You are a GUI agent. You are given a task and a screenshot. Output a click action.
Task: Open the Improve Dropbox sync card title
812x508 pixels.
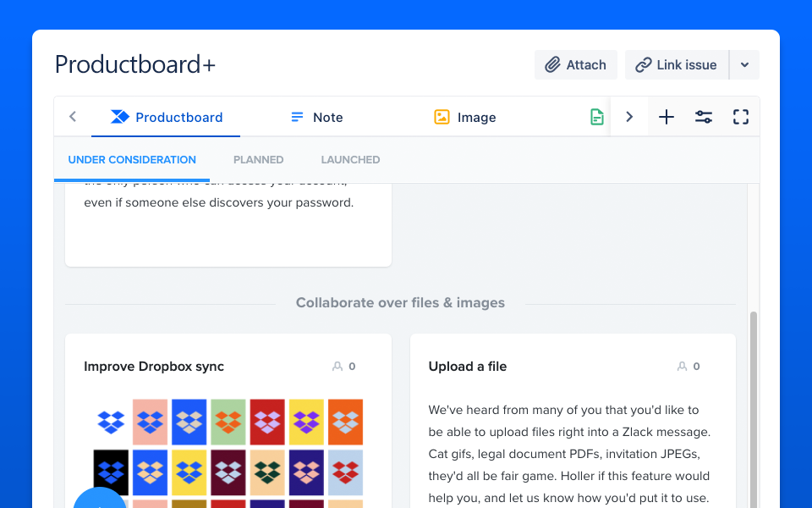[x=154, y=367]
